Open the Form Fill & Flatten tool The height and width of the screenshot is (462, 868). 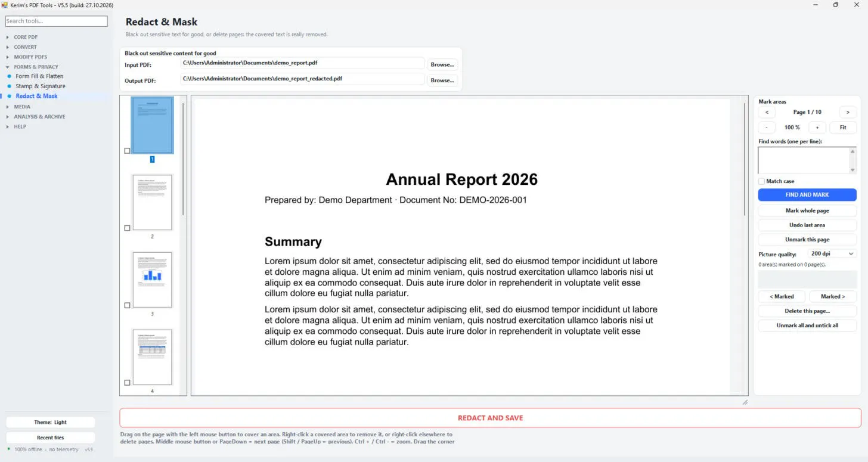click(39, 76)
